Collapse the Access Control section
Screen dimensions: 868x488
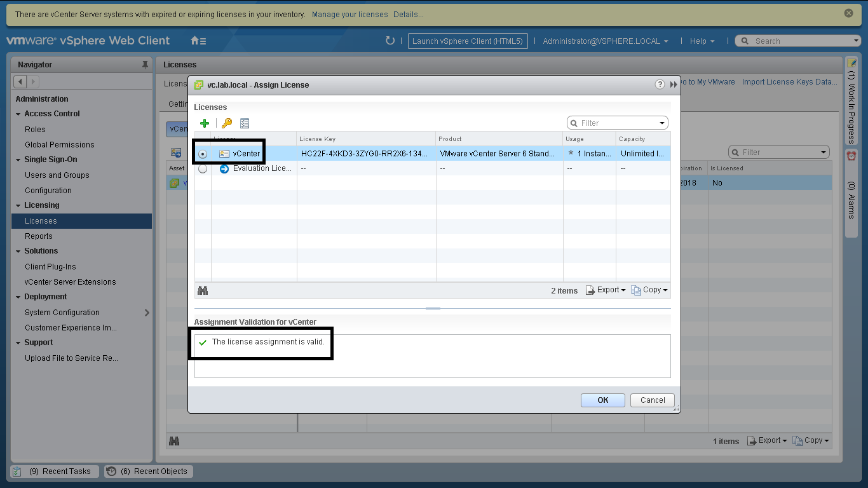[x=19, y=114]
